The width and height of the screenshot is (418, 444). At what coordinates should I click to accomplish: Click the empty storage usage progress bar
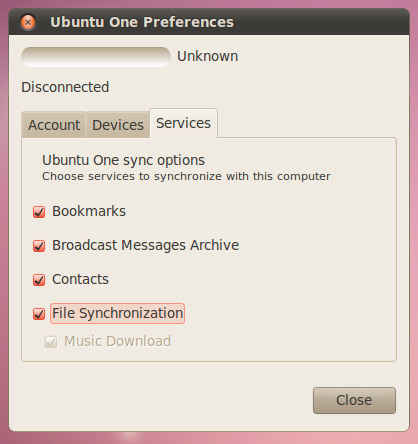click(x=96, y=56)
